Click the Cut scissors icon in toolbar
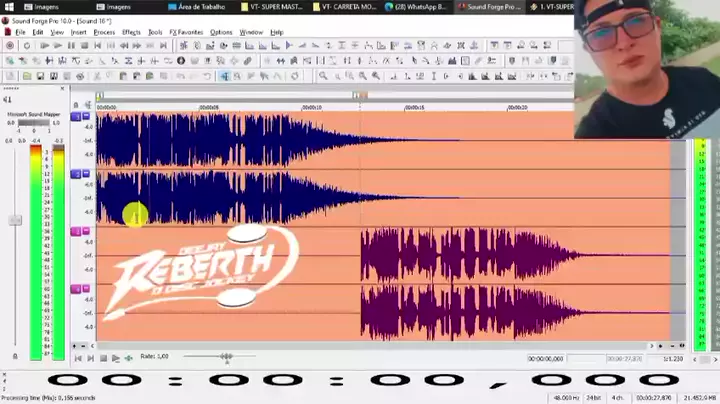The height and width of the screenshot is (404, 720). [x=97, y=76]
